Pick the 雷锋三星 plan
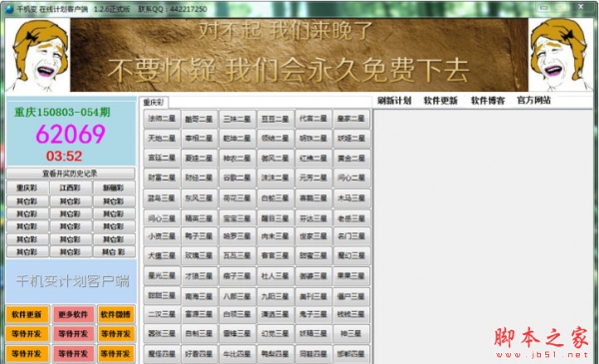599x364 pixels. coord(238,334)
